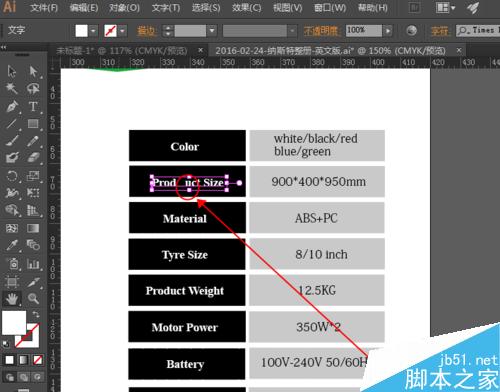Expand the opacity value arrow
This screenshot has width=500, height=392.
point(387,31)
